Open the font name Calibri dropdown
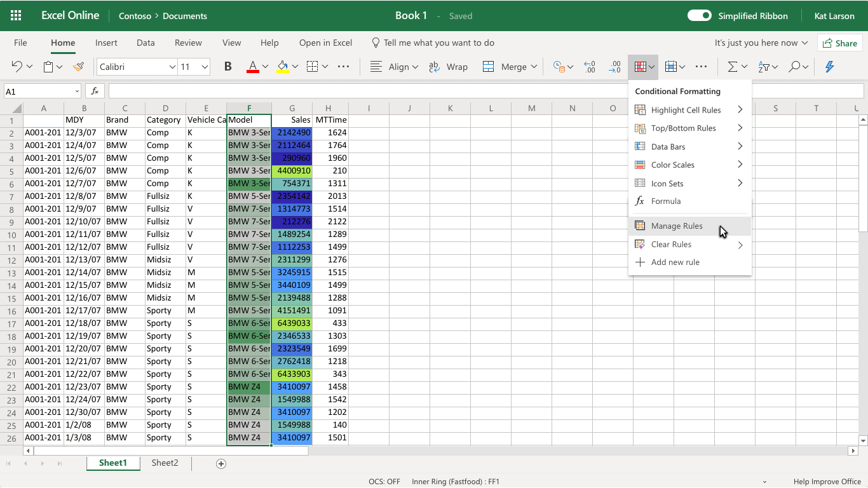This screenshot has height=488, width=868. (x=172, y=67)
